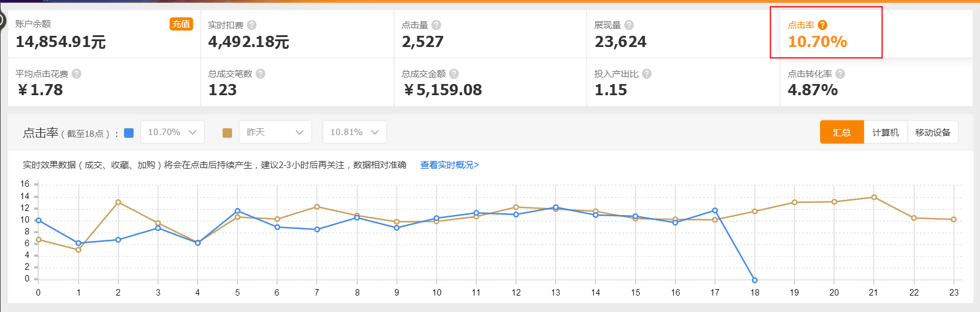Select the 点击率 metric card
Viewport: 980px width, 312px height.
(x=876, y=33)
